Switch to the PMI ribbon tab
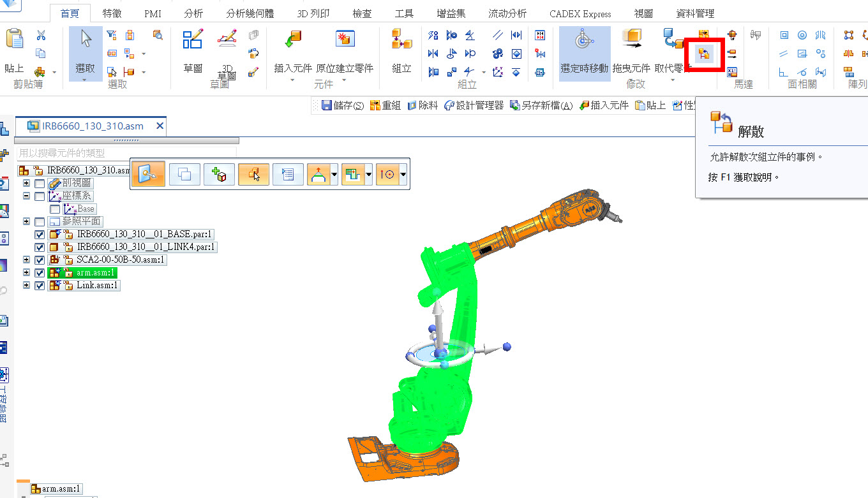 click(x=153, y=13)
